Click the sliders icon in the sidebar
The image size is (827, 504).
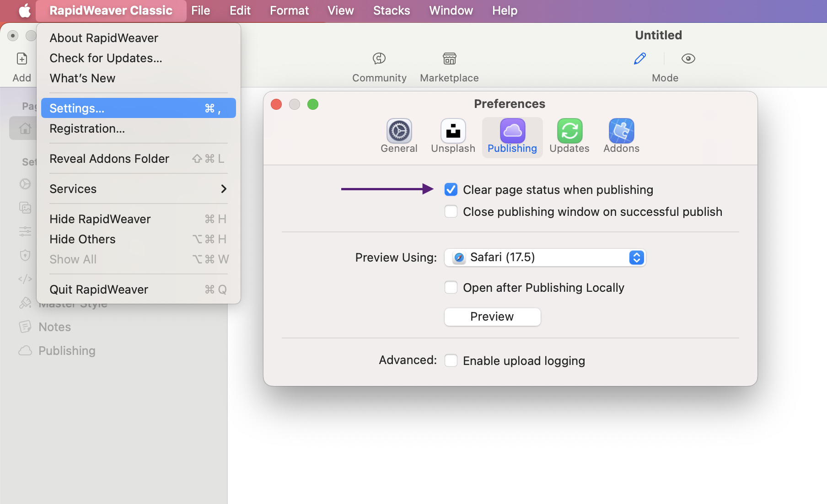click(x=25, y=231)
